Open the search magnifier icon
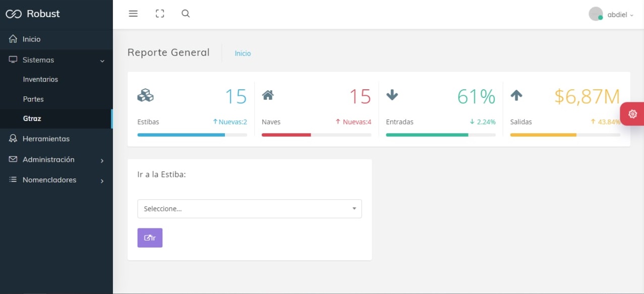The width and height of the screenshot is (644, 294). point(186,14)
